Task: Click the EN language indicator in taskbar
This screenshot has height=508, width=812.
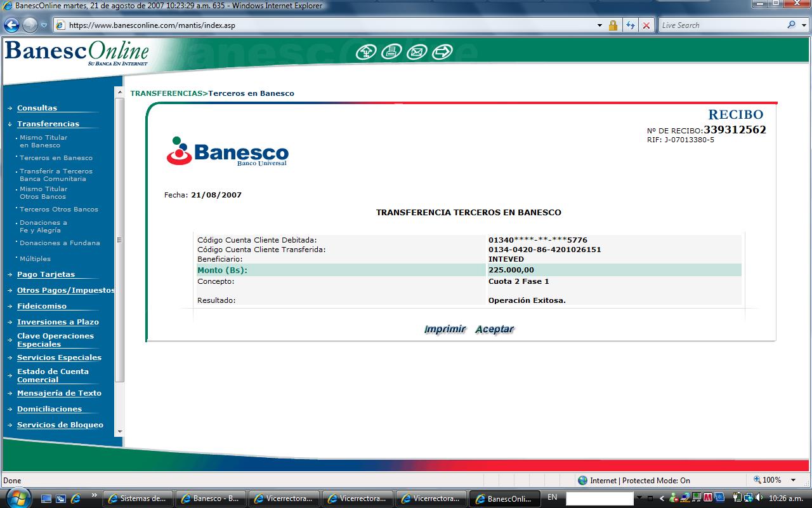Action: [x=552, y=497]
